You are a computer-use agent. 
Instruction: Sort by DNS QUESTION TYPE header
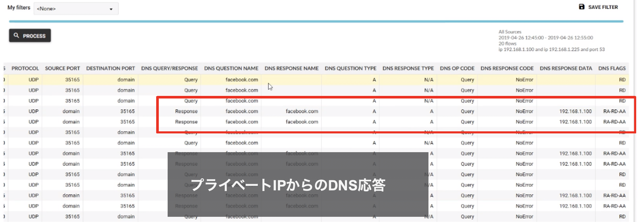point(350,68)
